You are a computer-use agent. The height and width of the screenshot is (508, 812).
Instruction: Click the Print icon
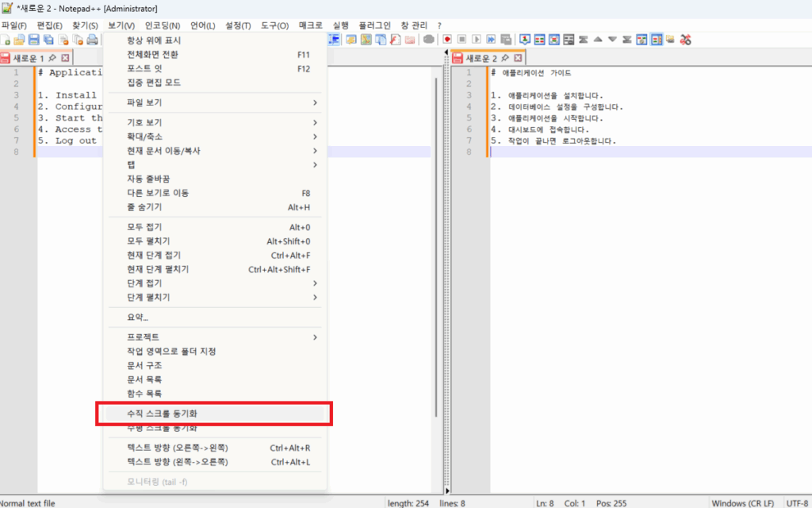coord(92,38)
